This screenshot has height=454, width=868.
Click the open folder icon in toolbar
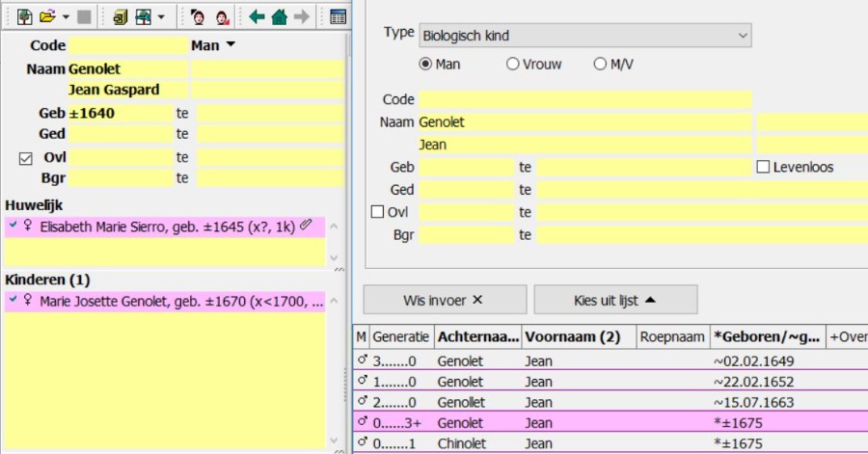(47, 16)
